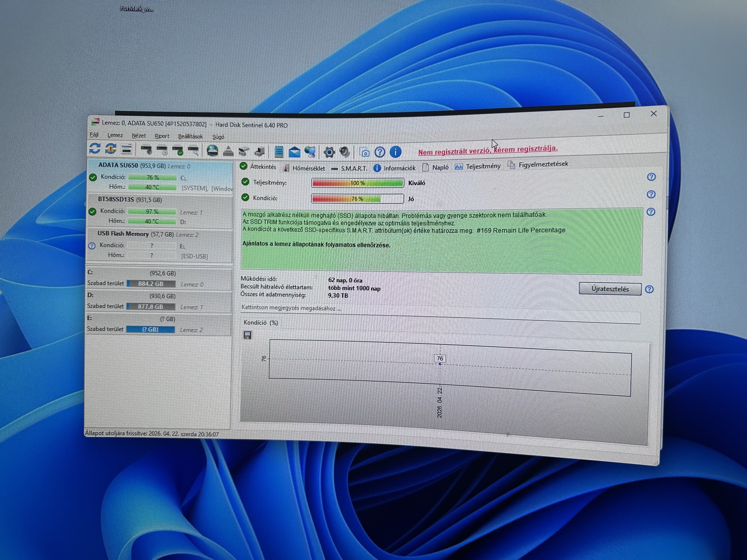Click the '9,30 TB' total written value
This screenshot has height=560, width=747.
tap(338, 296)
